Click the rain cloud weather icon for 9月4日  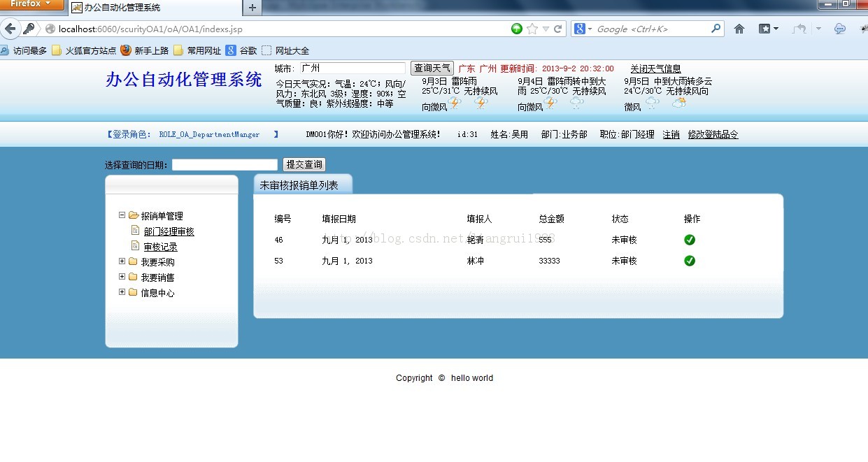pyautogui.click(x=578, y=103)
